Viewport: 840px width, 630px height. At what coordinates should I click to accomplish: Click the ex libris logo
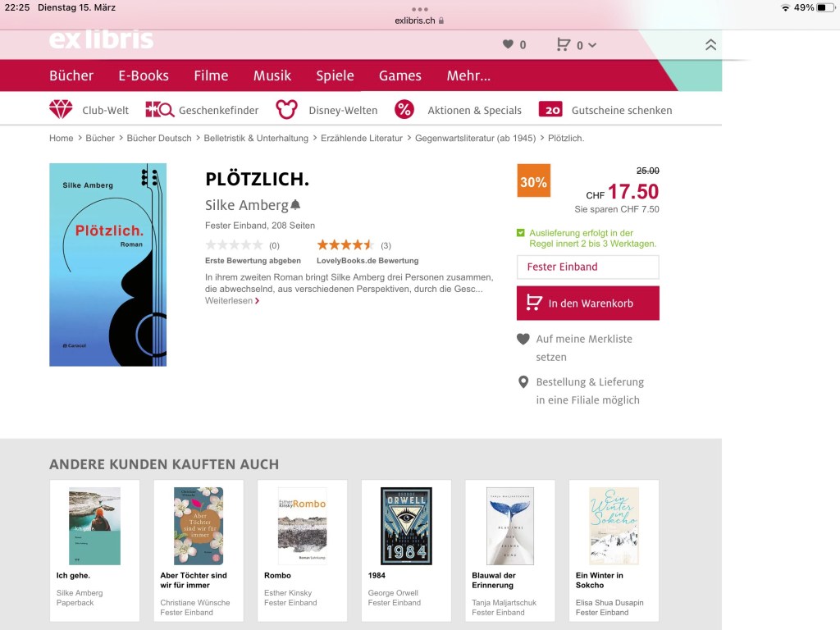pos(101,40)
